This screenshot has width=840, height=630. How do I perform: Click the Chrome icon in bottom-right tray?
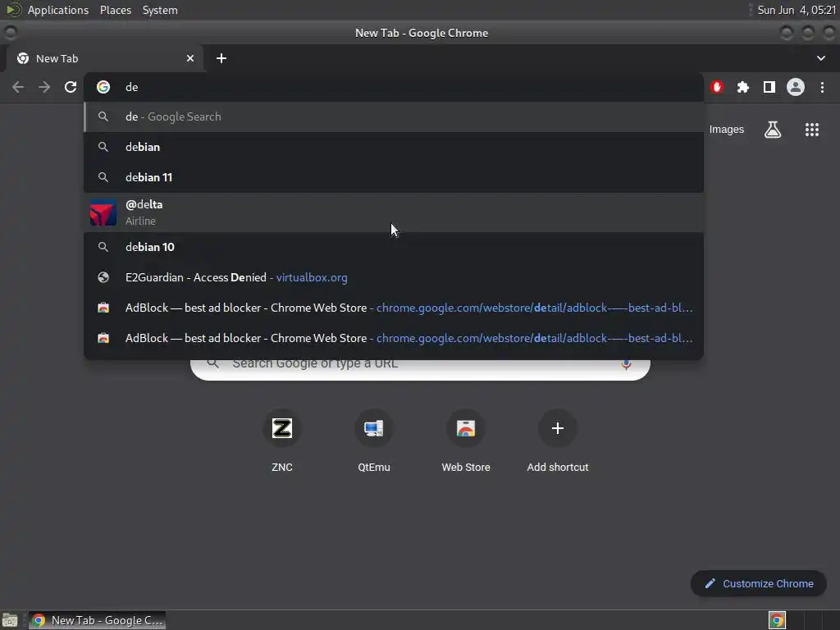[x=777, y=620]
